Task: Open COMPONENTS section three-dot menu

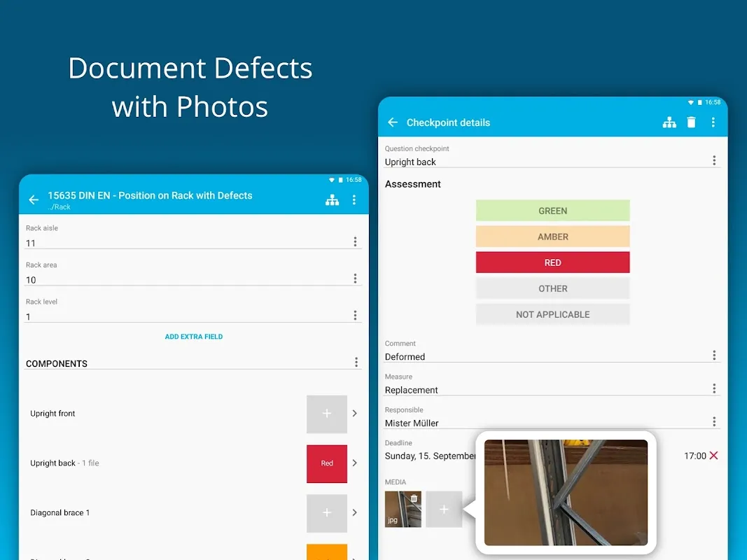Action: [x=356, y=363]
